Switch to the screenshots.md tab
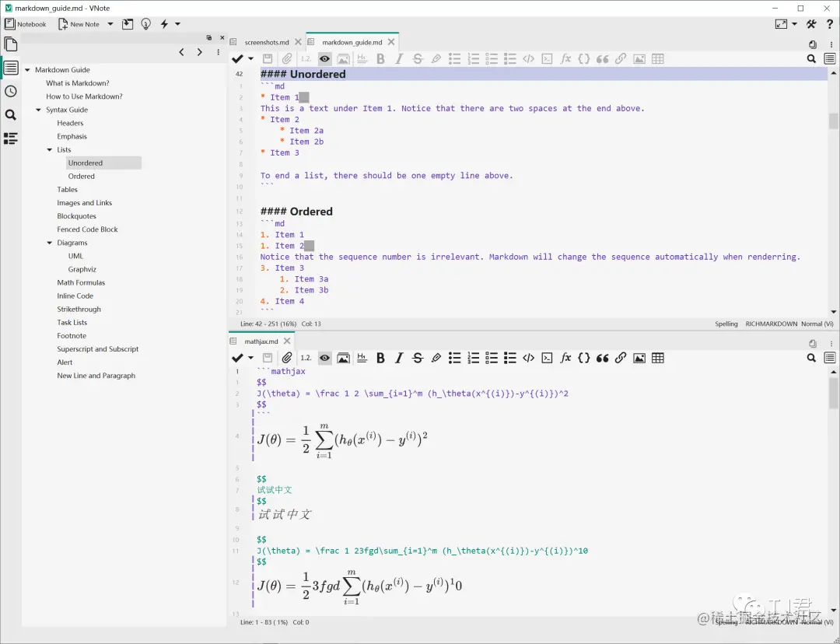Screen dimensions: 840x644 click(267, 42)
